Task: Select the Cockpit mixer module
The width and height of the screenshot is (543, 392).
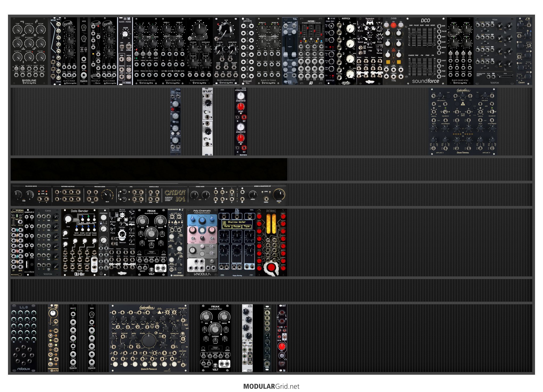Action: 524,51
